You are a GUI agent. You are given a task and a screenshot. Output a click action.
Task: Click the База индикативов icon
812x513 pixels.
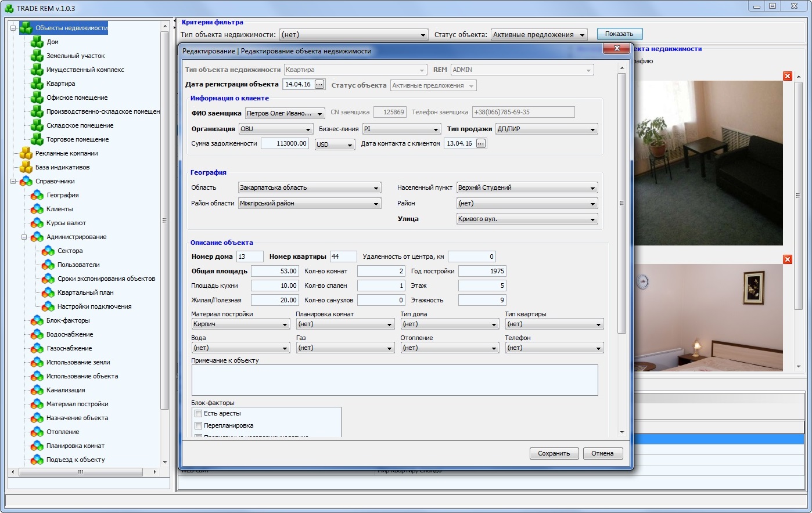(x=26, y=167)
